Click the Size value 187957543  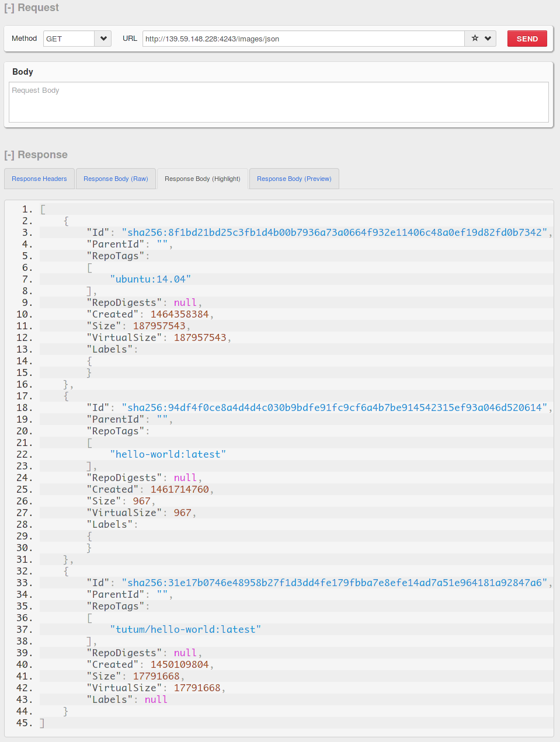(159, 326)
